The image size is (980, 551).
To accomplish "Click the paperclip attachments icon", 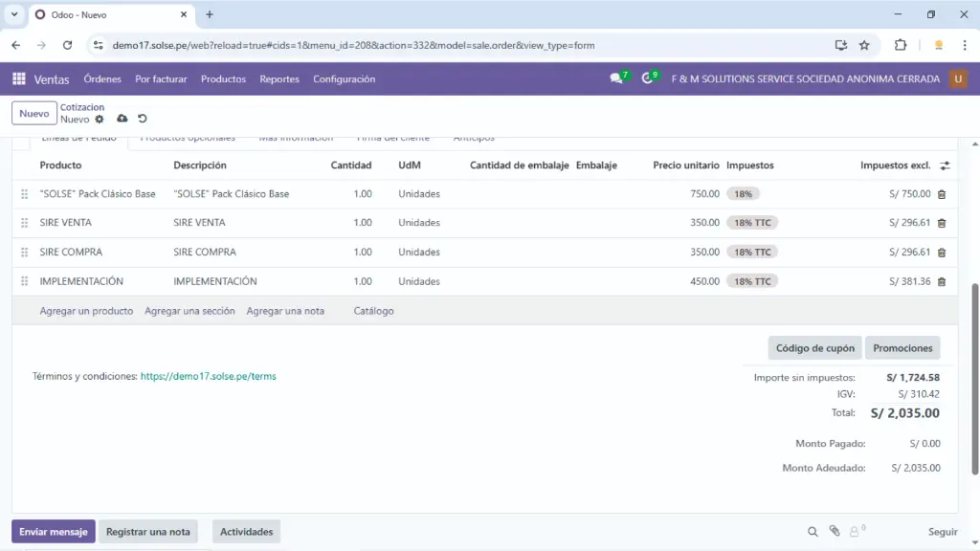I will [x=835, y=532].
